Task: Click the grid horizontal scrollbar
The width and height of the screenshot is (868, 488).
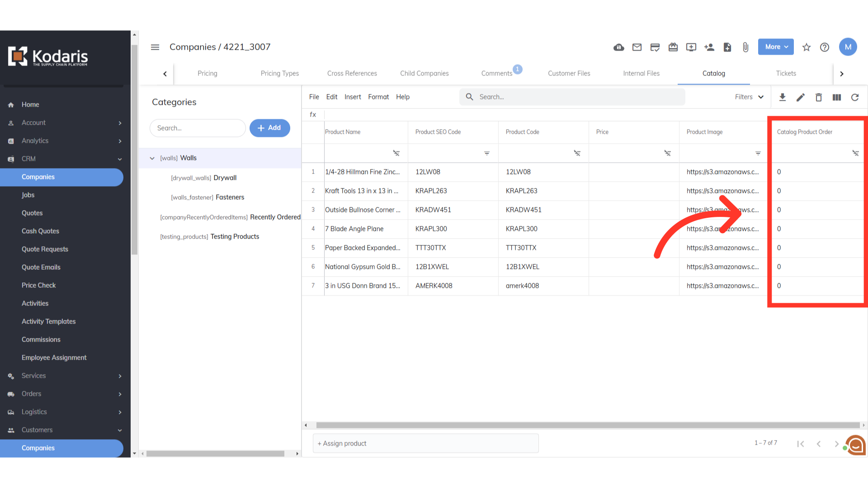Action: (588, 425)
